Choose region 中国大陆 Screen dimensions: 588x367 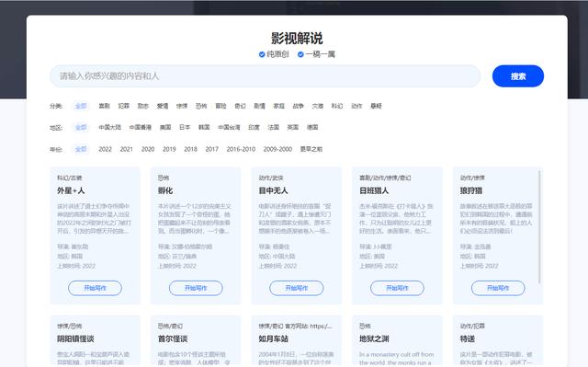(x=110, y=127)
